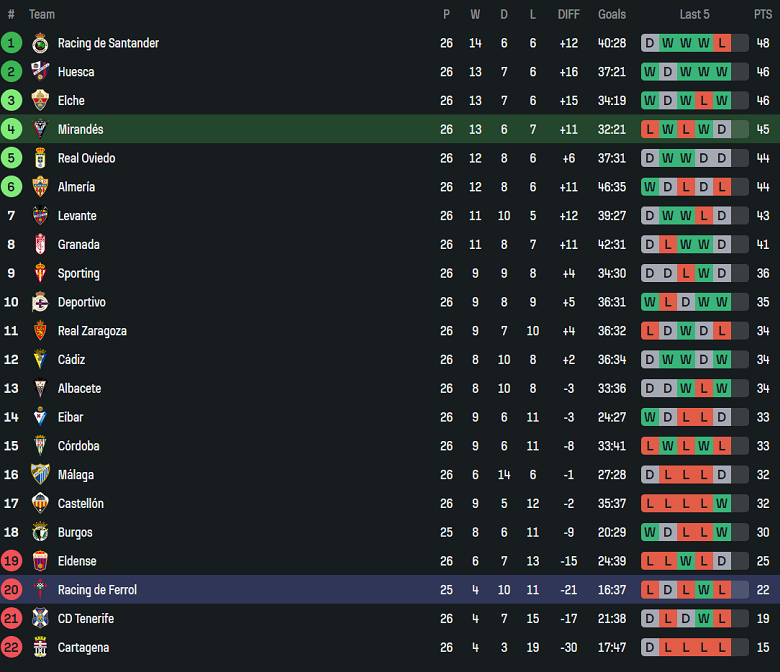Click the DIFF column header

568,14
